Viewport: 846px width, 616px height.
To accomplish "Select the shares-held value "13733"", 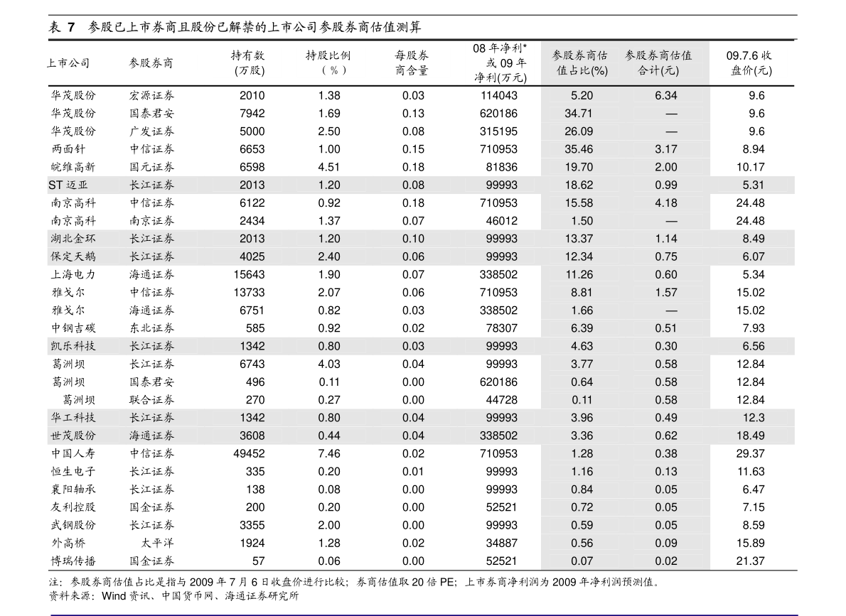I will pos(250,292).
